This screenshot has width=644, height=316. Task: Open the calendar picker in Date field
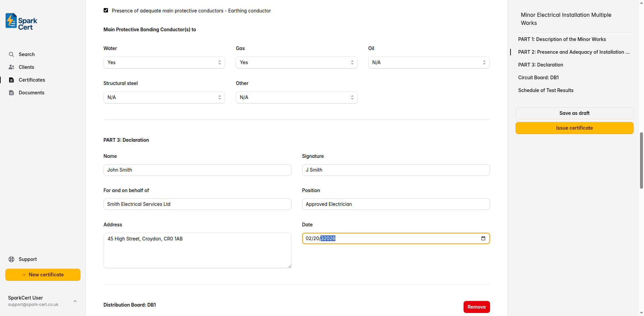pos(483,238)
